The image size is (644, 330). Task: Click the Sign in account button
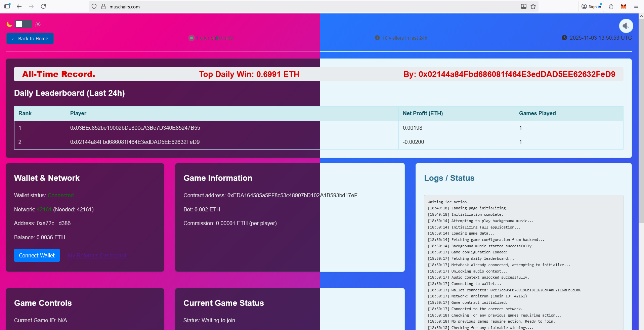coord(591,6)
